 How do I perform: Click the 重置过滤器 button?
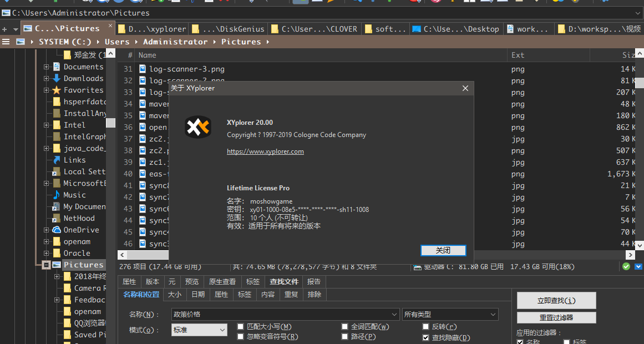coord(556,318)
